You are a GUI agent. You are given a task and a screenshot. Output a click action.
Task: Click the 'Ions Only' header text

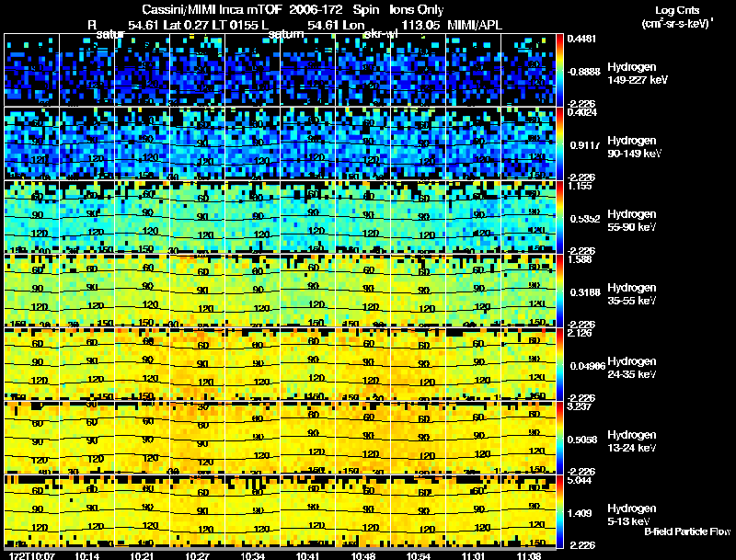[x=417, y=10]
